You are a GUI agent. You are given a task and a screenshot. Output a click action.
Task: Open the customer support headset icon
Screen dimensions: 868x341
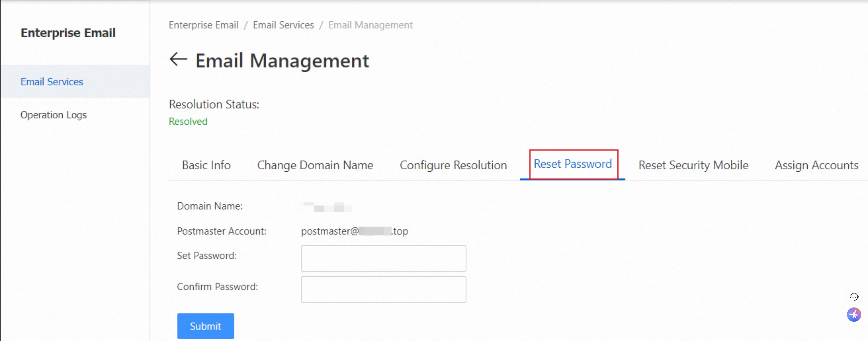click(x=854, y=297)
